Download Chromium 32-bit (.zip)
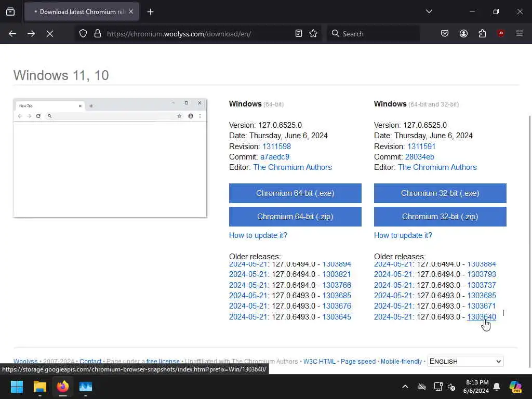The width and height of the screenshot is (532, 399). (440, 217)
